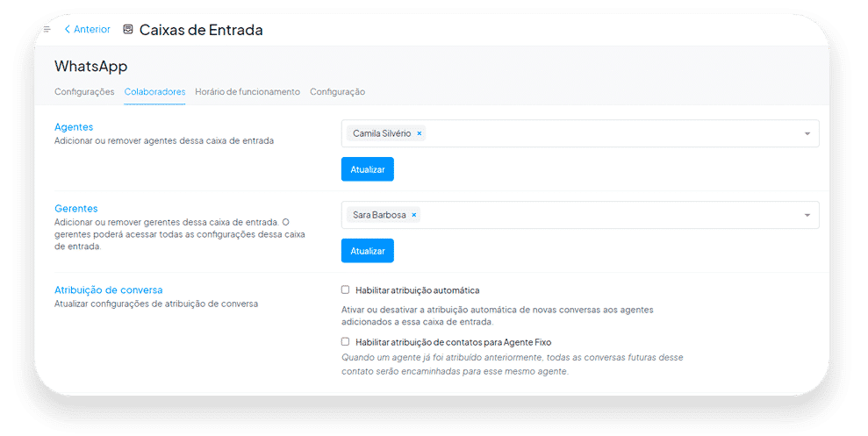Click the WhatsApp inbox title

90,67
